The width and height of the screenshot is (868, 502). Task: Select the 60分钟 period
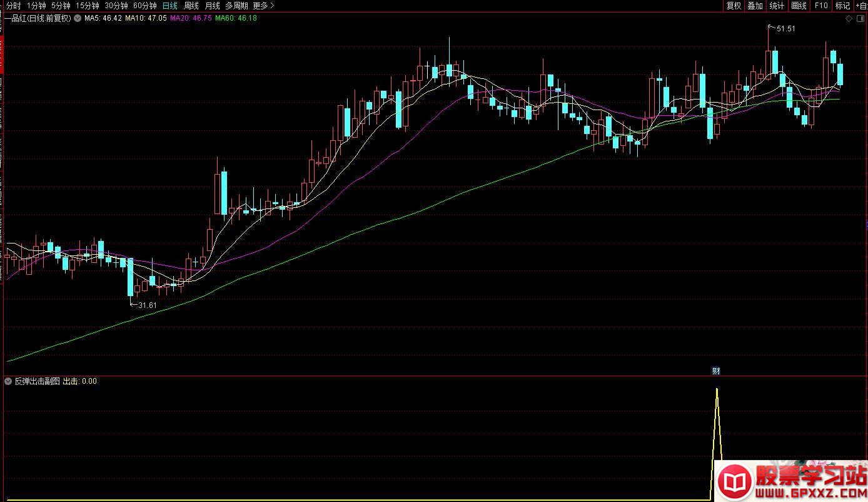pyautogui.click(x=144, y=6)
